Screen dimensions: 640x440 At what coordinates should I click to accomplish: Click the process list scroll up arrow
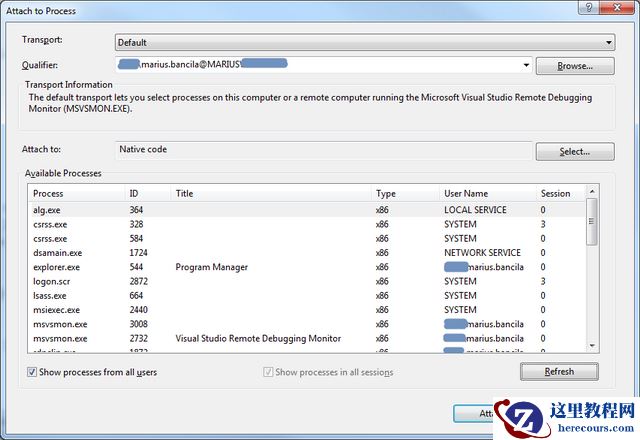click(x=592, y=191)
